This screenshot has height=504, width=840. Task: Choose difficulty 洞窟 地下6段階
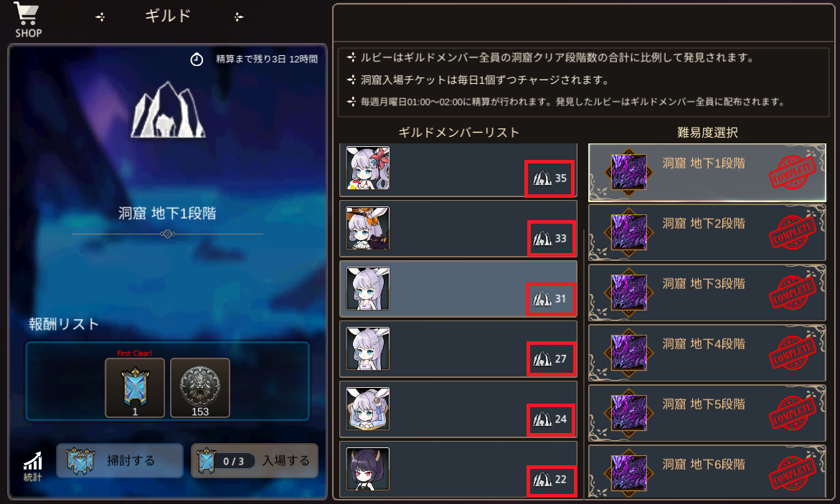[707, 471]
